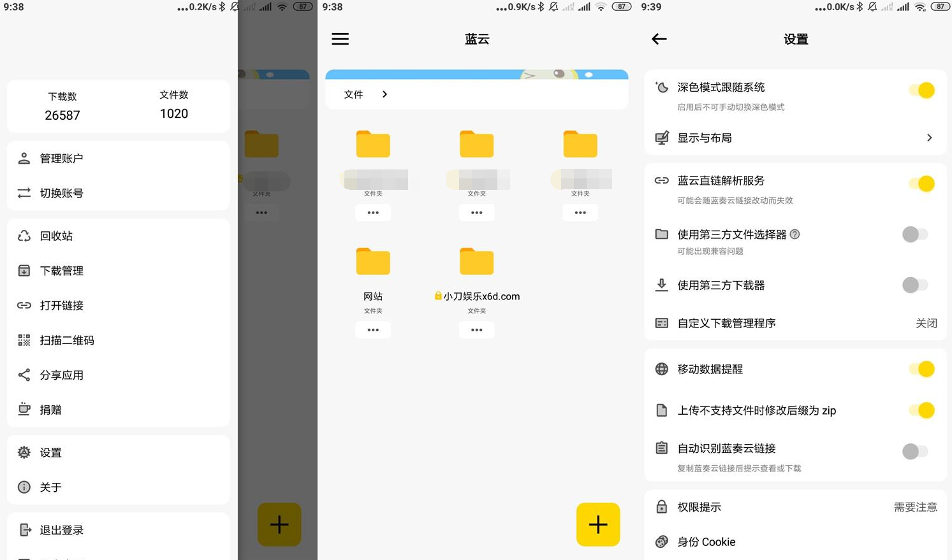Viewport: 952px width, 560px height.
Task: Open the 网站 folder
Action: 373,261
